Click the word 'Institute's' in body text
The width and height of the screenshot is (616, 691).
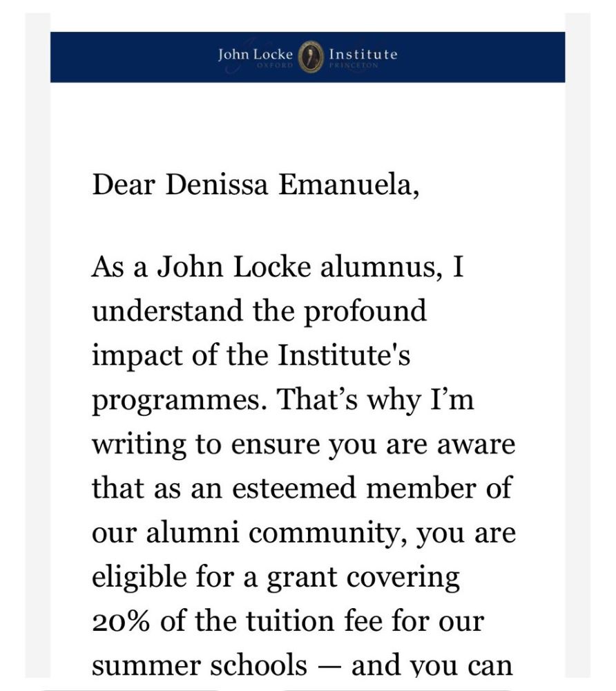(344, 356)
